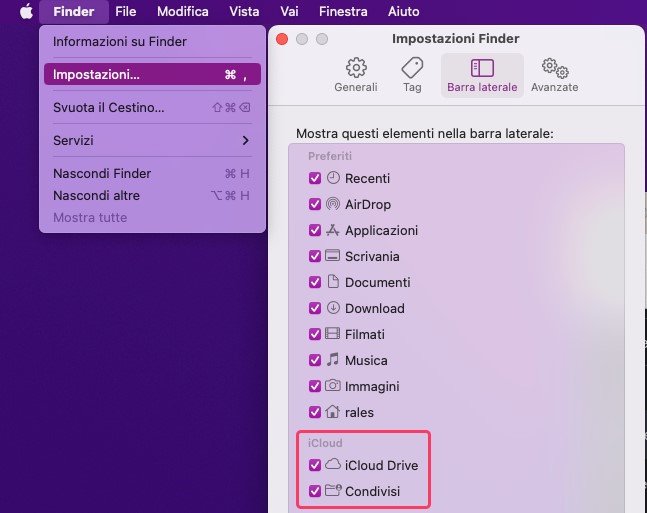Click the Recenti label
The height and width of the screenshot is (513, 647).
tap(367, 178)
